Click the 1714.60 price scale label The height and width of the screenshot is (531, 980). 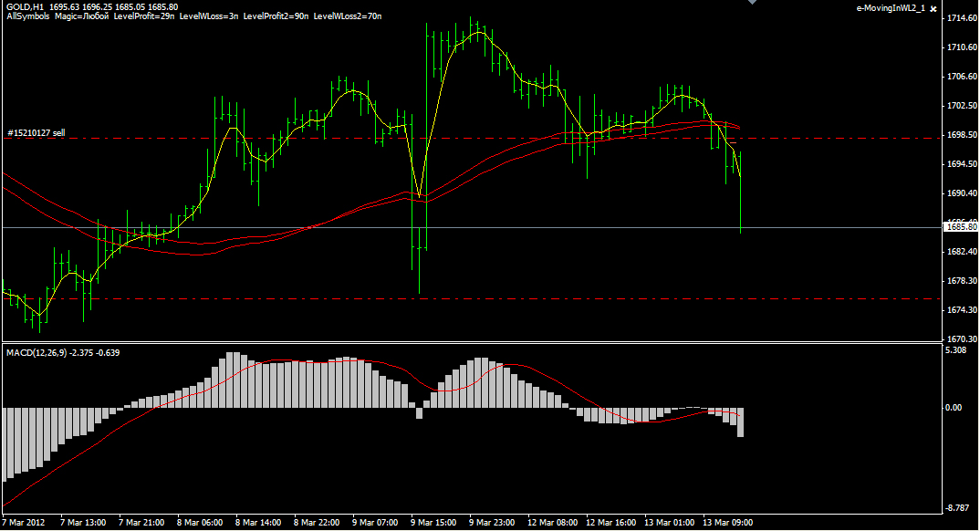coord(963,18)
